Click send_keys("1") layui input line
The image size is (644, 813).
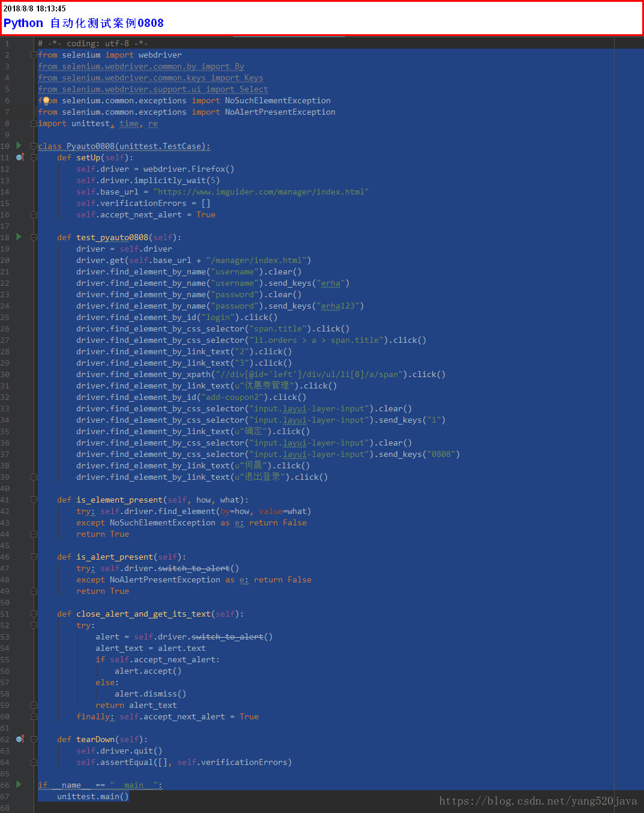point(261,420)
